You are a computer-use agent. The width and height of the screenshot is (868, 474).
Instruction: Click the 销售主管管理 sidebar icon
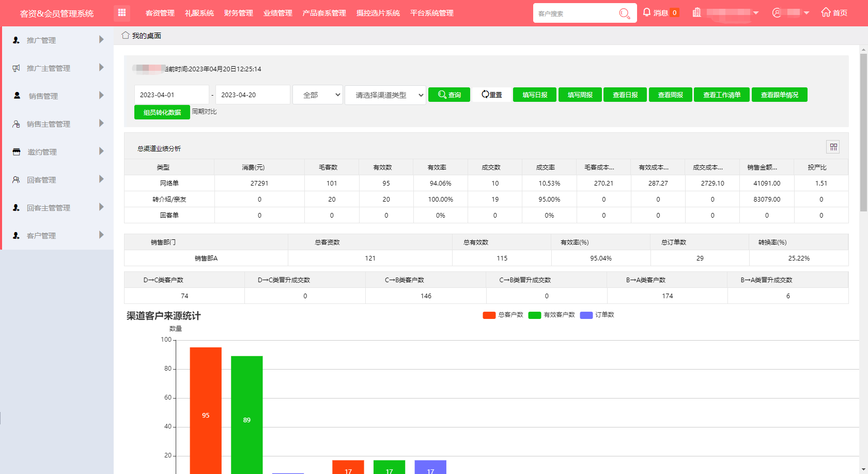(x=16, y=124)
